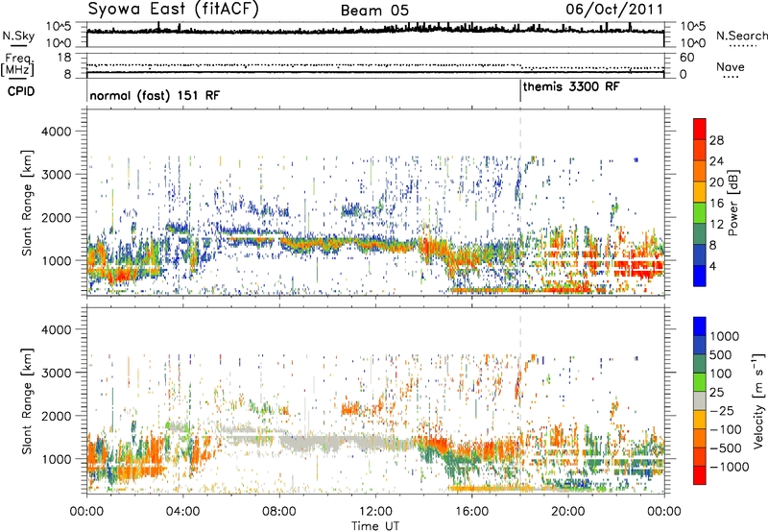Screen dimensions: 768x532
Task: Click the '500' label on the velocity colorbar
Action: click(720, 354)
